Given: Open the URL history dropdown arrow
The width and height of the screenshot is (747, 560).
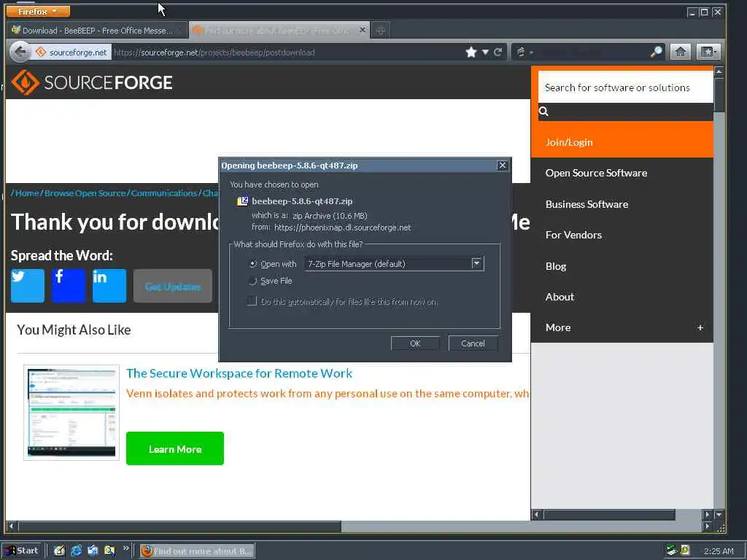Looking at the screenshot, I should [485, 52].
